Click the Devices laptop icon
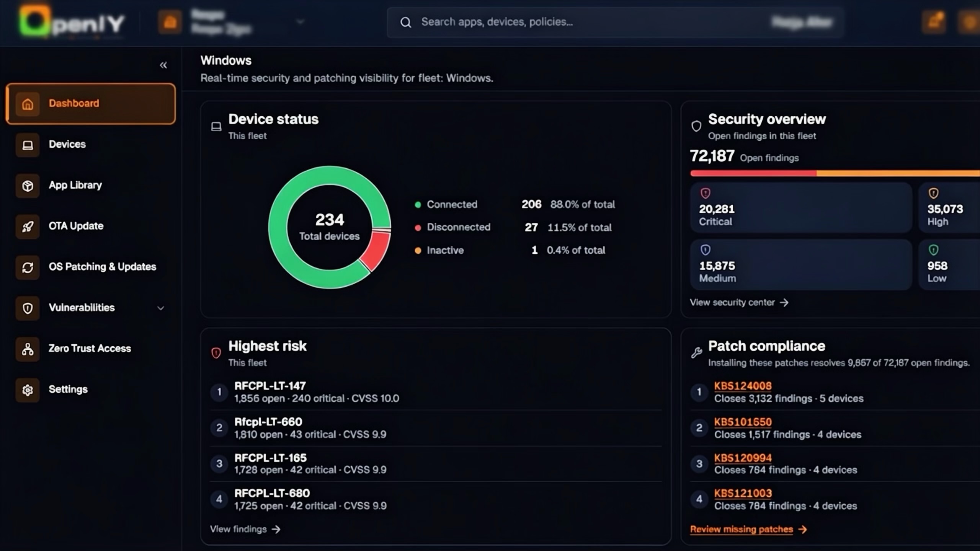 tap(28, 145)
